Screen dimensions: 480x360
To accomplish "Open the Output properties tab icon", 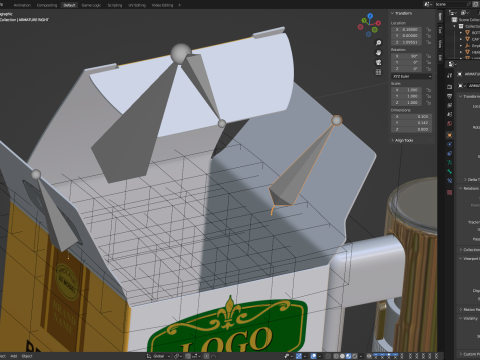I will [450, 96].
